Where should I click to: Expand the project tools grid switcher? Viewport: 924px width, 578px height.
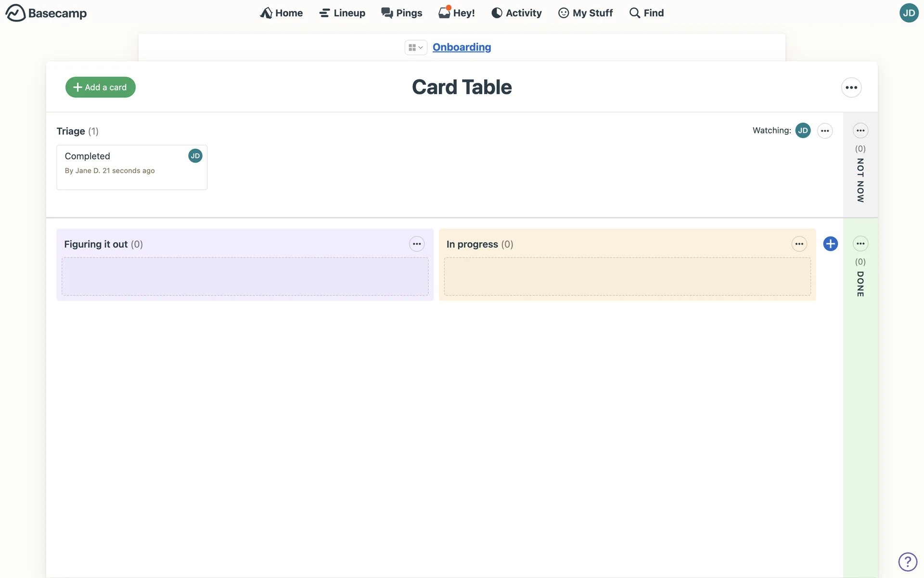pyautogui.click(x=415, y=47)
